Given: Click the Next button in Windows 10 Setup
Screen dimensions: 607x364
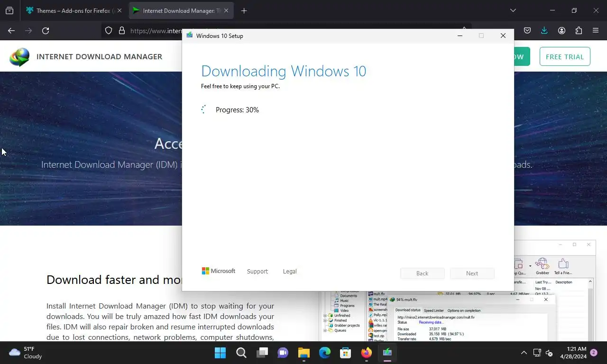Looking at the screenshot, I should click(472, 273).
